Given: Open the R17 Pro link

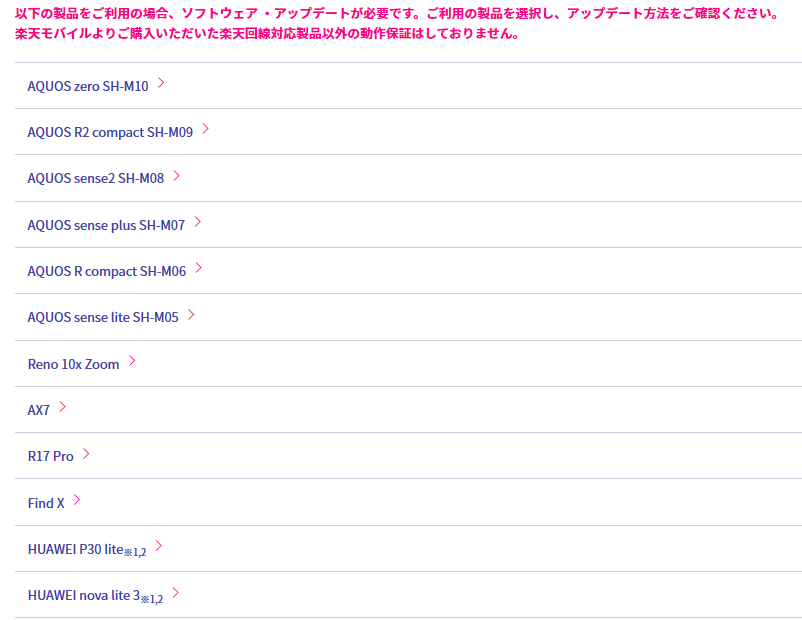Looking at the screenshot, I should 51,456.
